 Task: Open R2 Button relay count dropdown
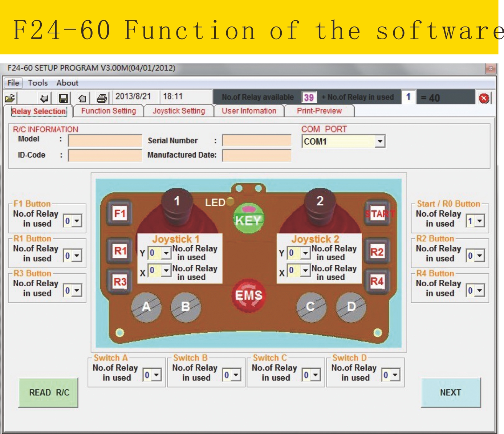(x=480, y=255)
